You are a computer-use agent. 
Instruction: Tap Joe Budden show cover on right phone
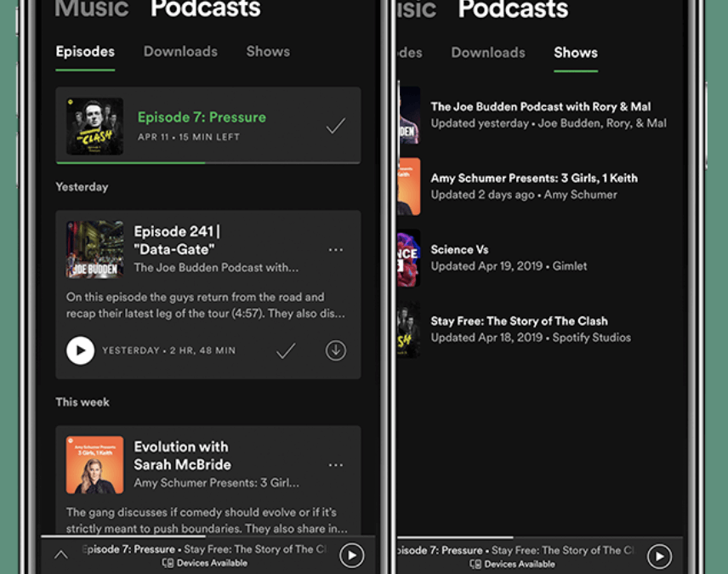tap(409, 115)
